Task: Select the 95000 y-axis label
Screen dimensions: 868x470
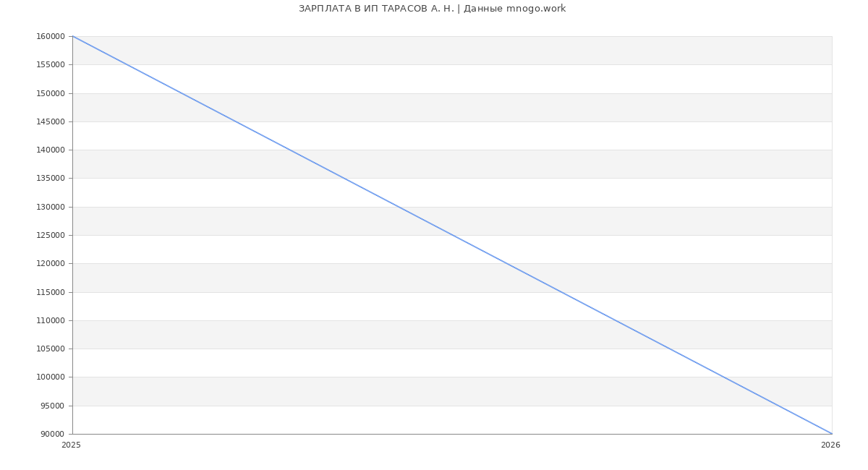Action: point(53,406)
